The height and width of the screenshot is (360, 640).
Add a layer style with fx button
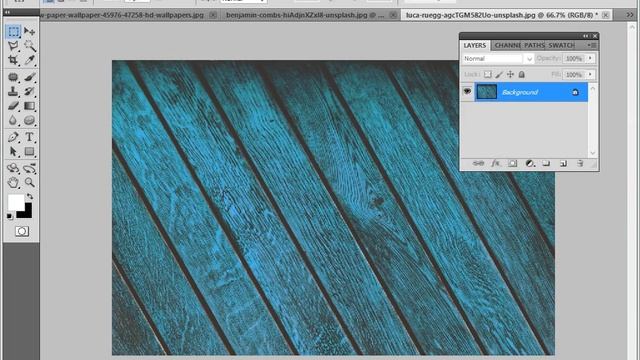tap(496, 164)
